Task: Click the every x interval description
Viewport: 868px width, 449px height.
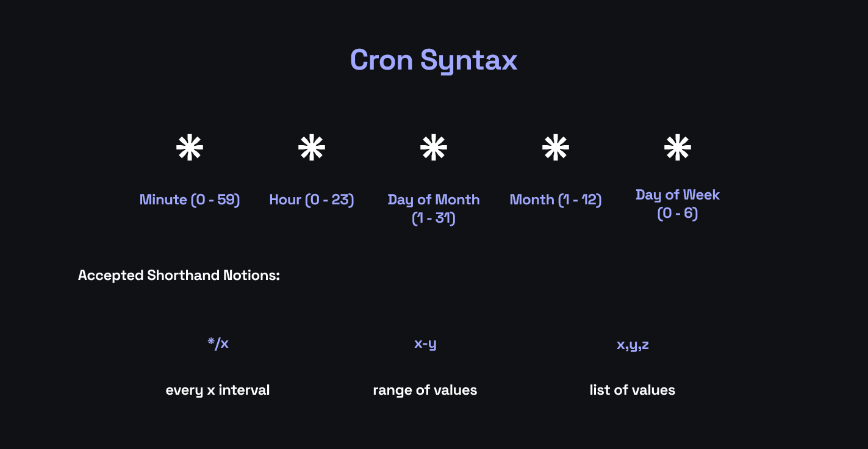Action: (x=218, y=390)
